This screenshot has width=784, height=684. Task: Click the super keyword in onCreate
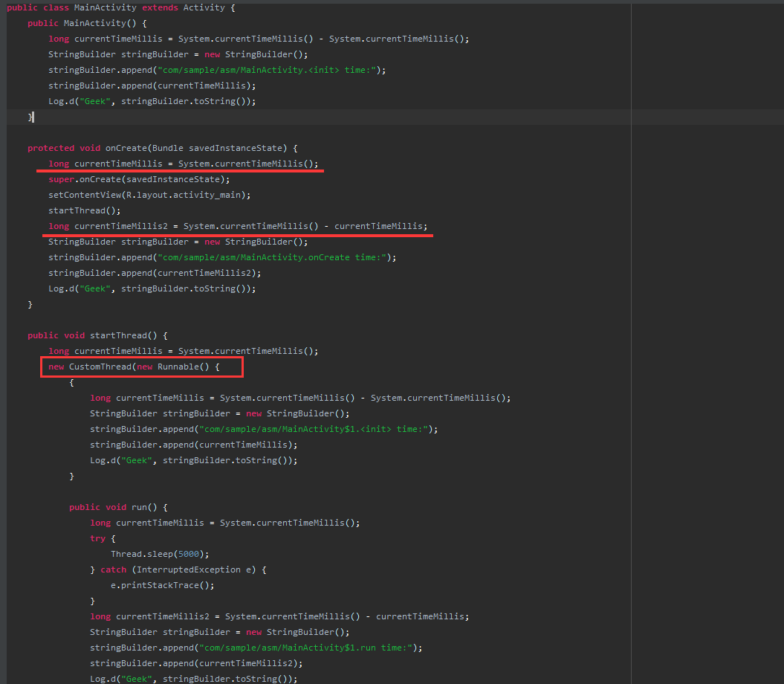[x=61, y=179]
